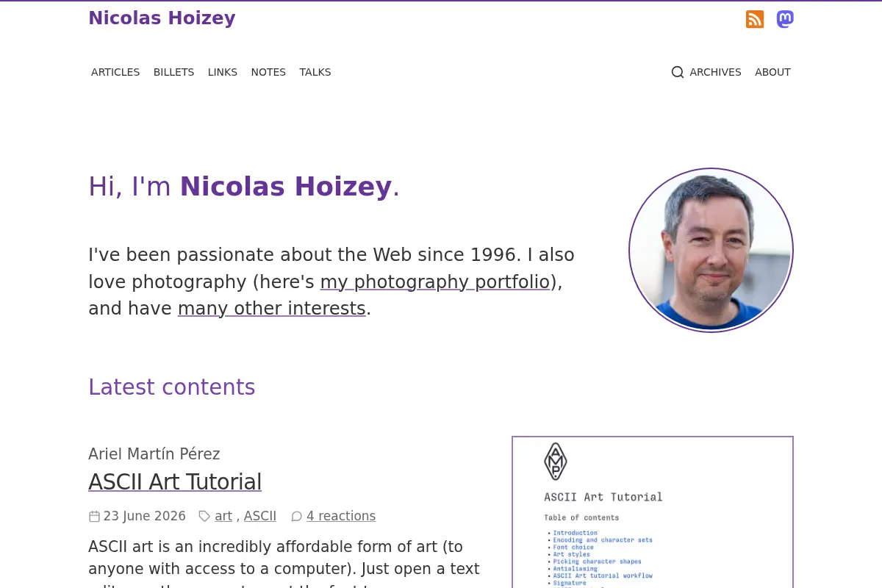Open the ASCII Art Tutorial preview thumbnail

(x=653, y=512)
